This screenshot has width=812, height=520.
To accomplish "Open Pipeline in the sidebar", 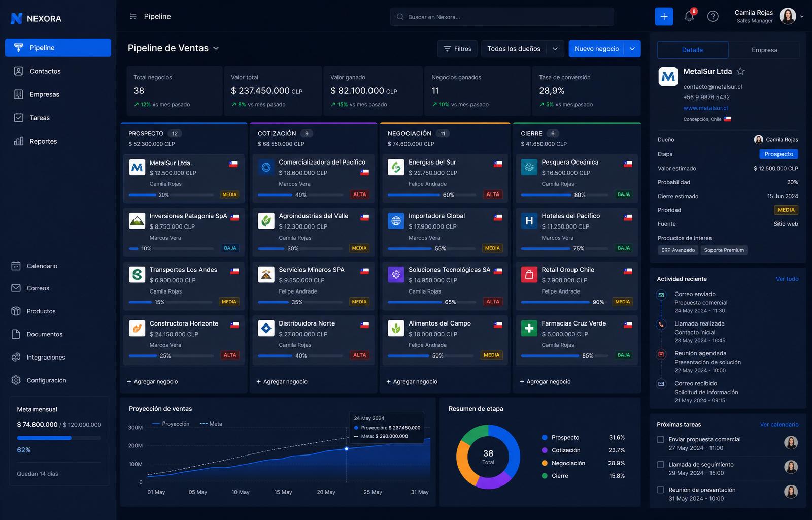I will coord(58,48).
